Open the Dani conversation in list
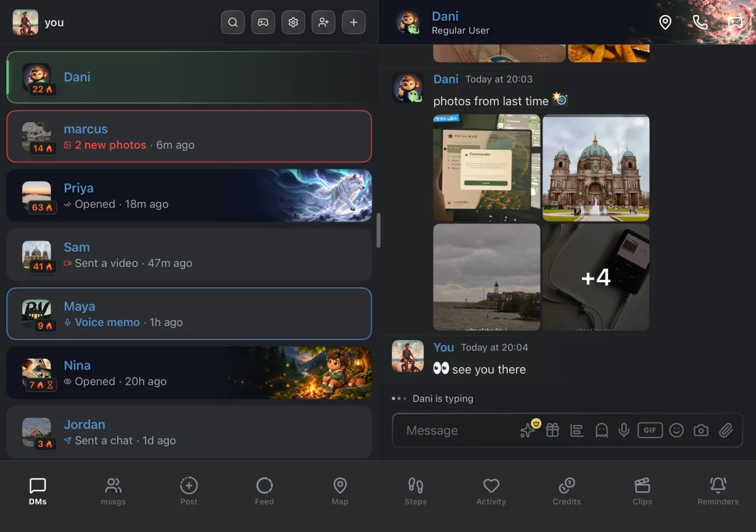This screenshot has width=756, height=532. coord(189,77)
